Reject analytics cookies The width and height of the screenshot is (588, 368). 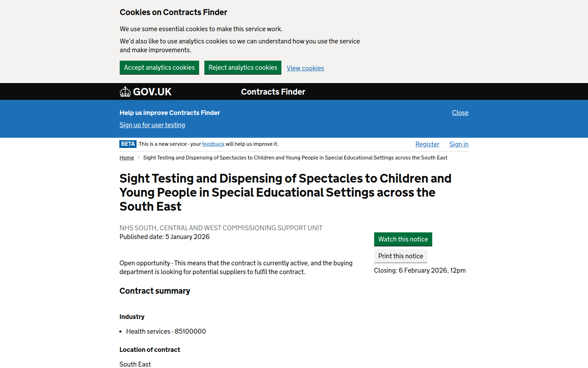pyautogui.click(x=243, y=68)
